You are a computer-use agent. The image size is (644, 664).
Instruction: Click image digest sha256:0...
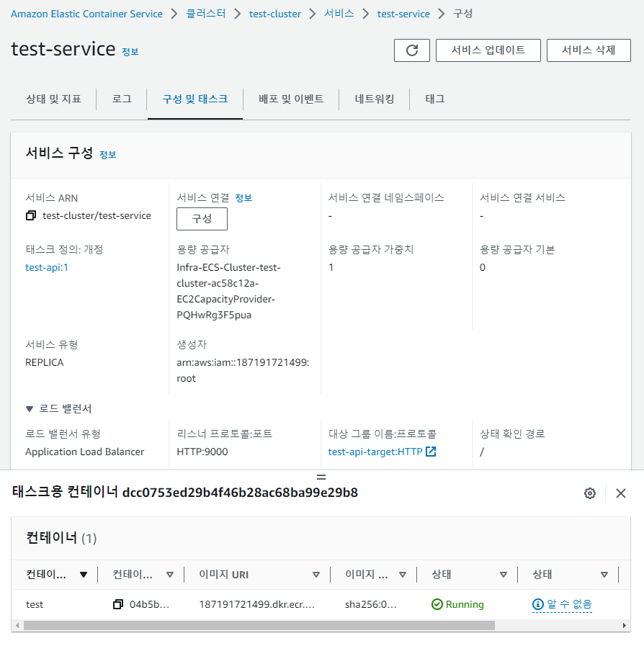(x=370, y=605)
